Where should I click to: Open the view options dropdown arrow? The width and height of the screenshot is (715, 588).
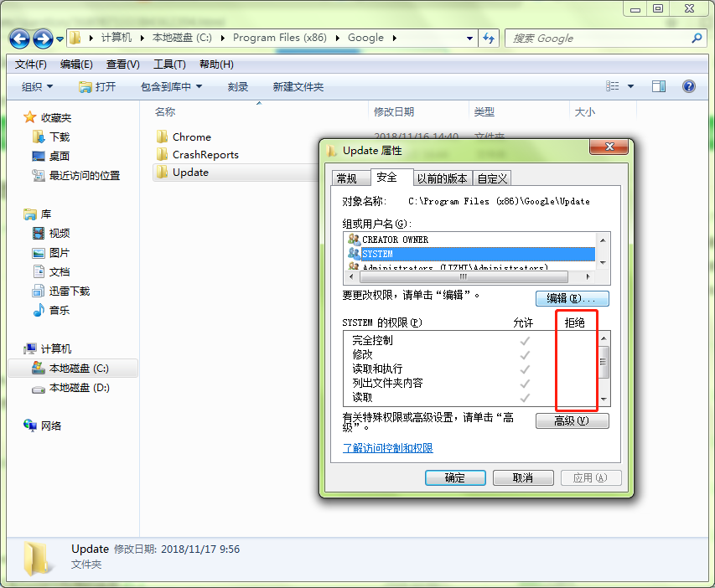(630, 86)
